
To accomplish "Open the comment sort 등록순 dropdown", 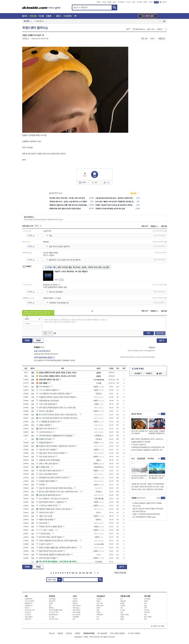I will [x=38, y=226].
